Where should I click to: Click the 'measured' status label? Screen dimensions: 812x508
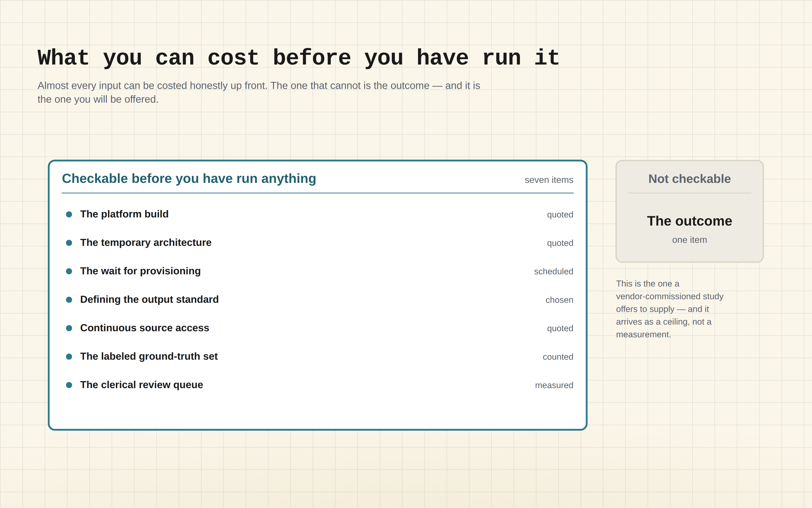pos(554,385)
